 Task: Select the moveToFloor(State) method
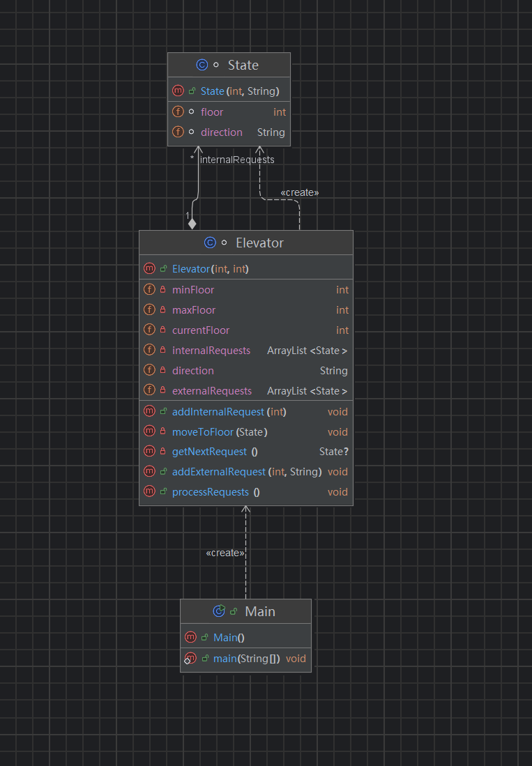pyautogui.click(x=245, y=432)
